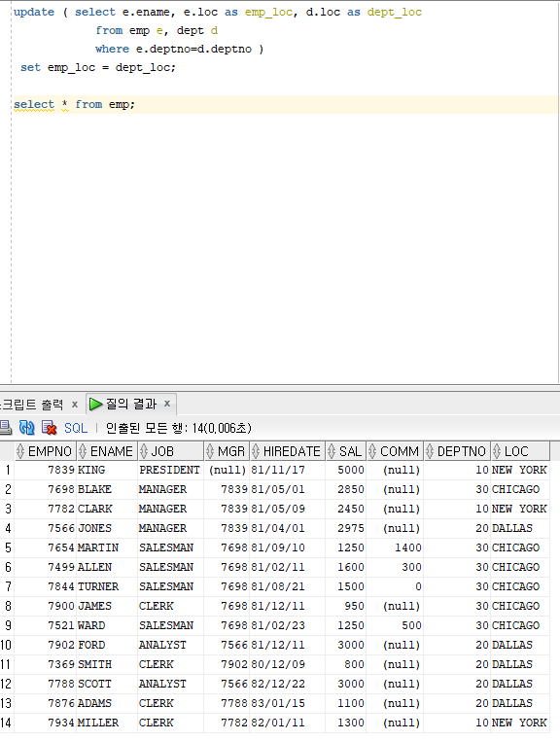Screen dimensions: 560x741
Task: Select the ENAME column header label
Action: (112, 452)
